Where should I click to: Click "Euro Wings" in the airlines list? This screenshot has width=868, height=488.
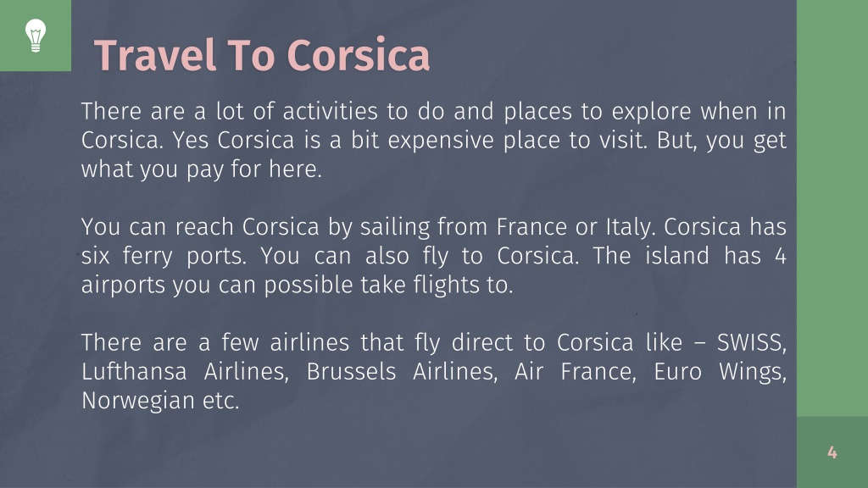tap(720, 372)
